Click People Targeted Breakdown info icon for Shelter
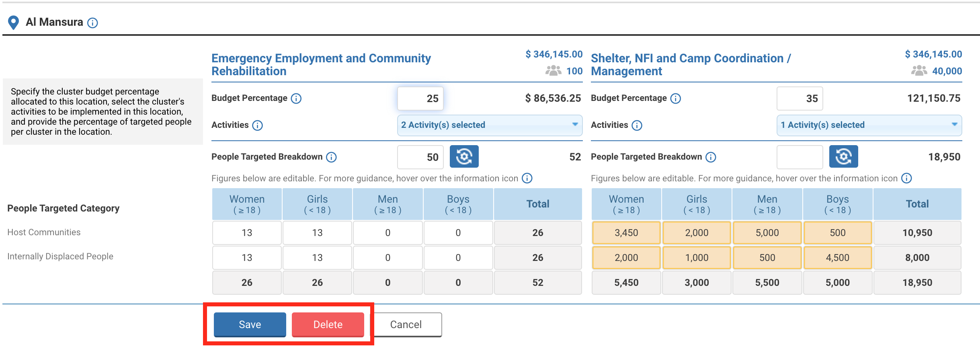This screenshot has height=349, width=980. pyautogui.click(x=711, y=157)
